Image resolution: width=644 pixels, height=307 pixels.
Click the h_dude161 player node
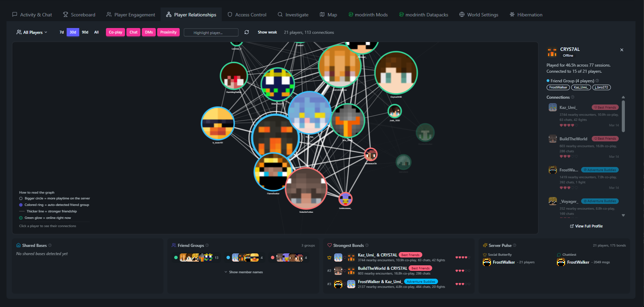pyautogui.click(x=218, y=124)
